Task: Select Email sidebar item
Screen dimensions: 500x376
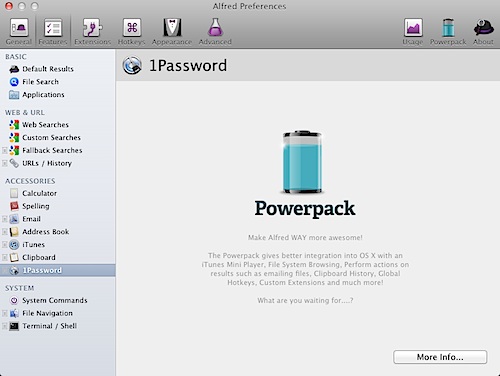Action: tap(58, 219)
